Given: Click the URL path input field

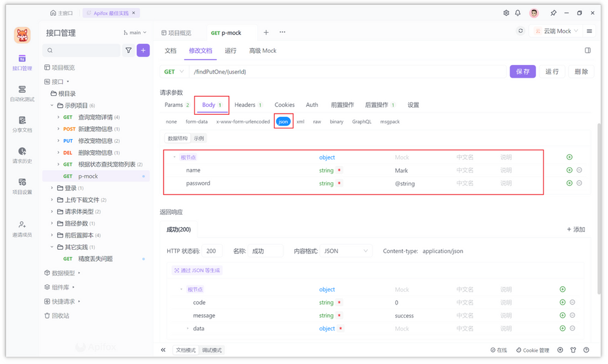Looking at the screenshot, I should (x=347, y=72).
